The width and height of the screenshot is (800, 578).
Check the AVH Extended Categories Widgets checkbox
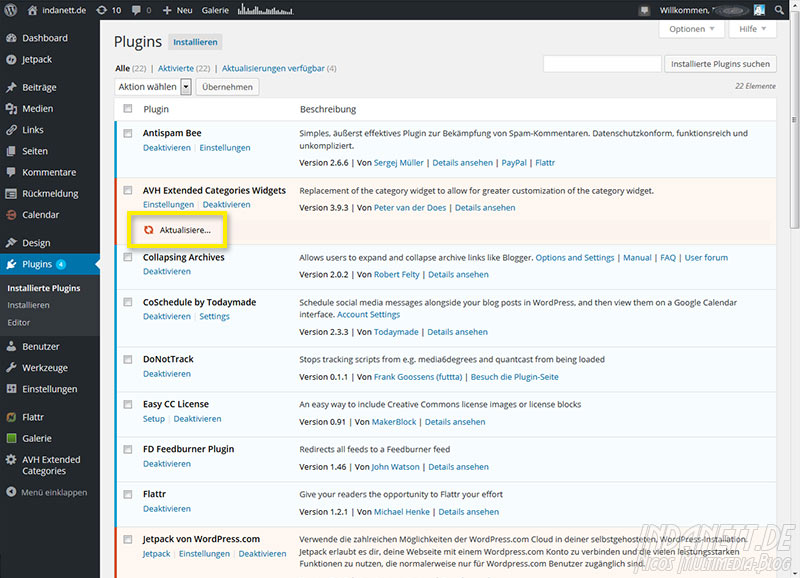128,190
